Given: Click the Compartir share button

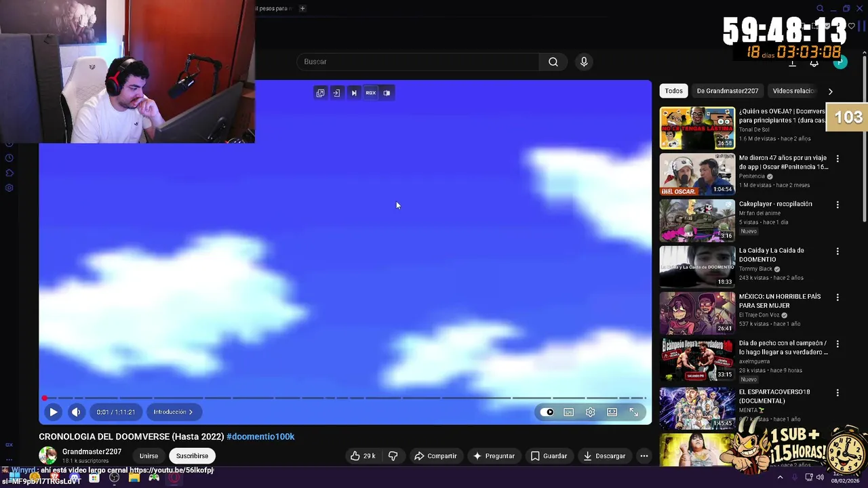Looking at the screenshot, I should click(x=435, y=456).
